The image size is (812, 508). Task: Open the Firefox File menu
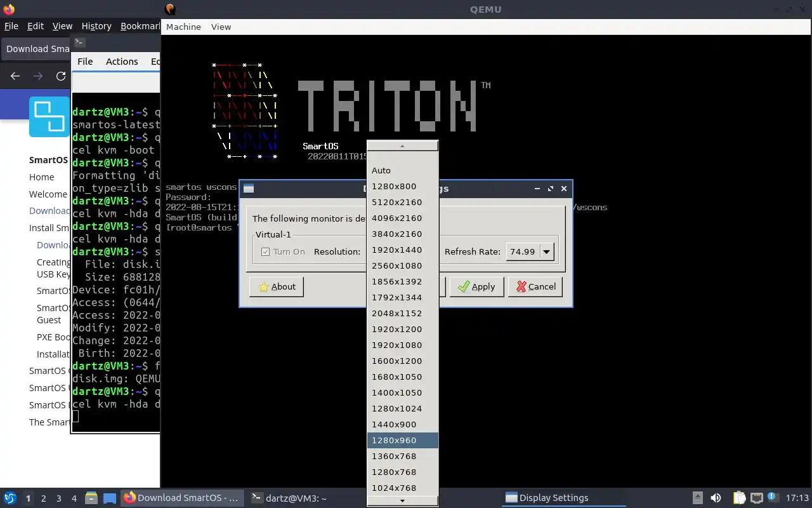[11, 26]
